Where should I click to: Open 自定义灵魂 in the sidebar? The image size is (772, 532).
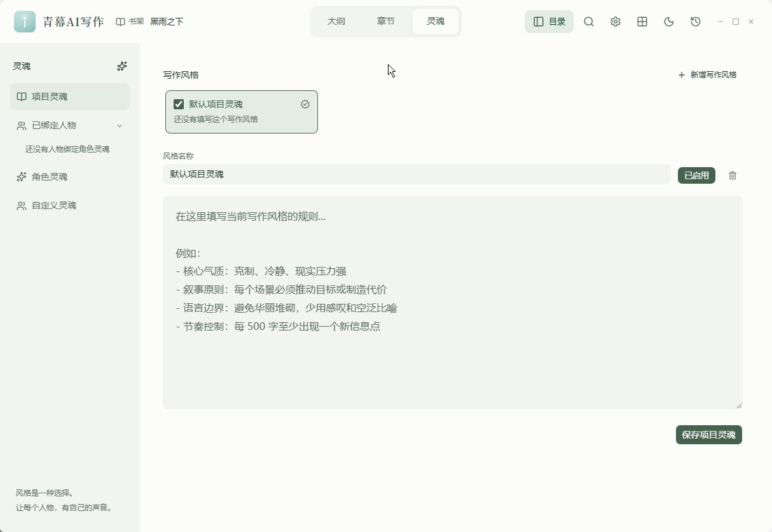point(70,205)
